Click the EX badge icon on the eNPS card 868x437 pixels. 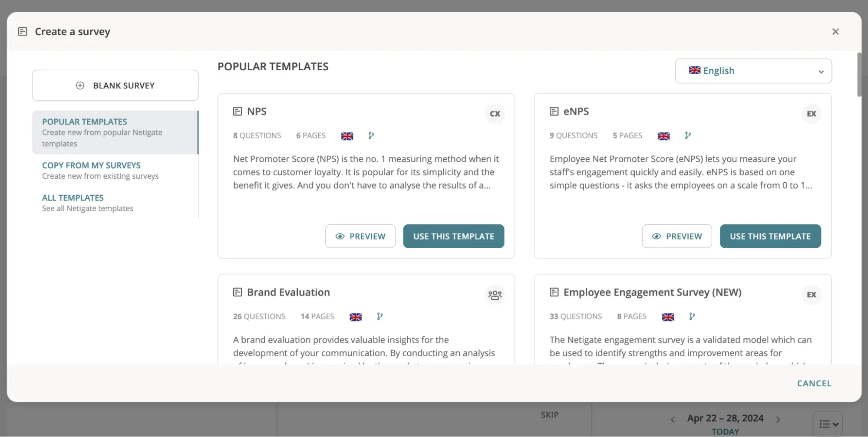[x=811, y=114]
